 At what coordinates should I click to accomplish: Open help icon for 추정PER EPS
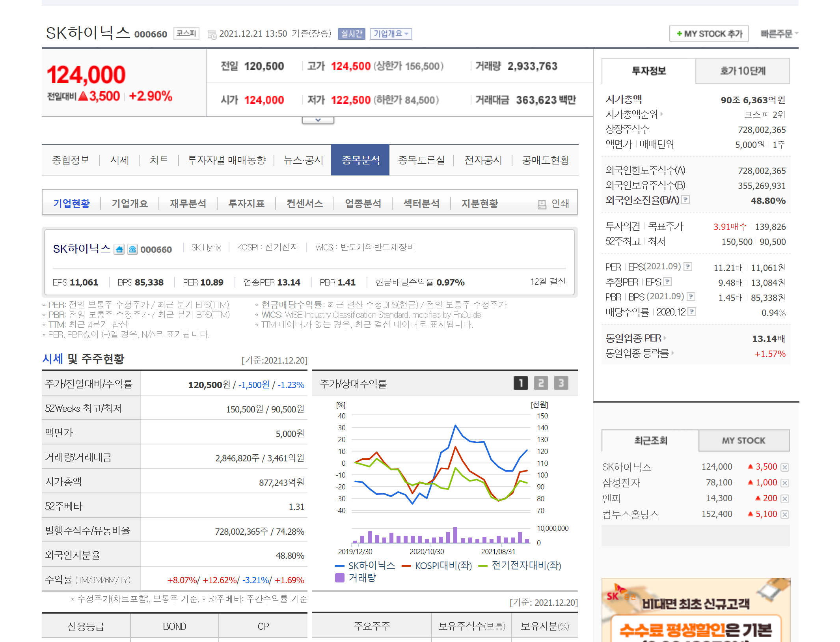pyautogui.click(x=667, y=282)
